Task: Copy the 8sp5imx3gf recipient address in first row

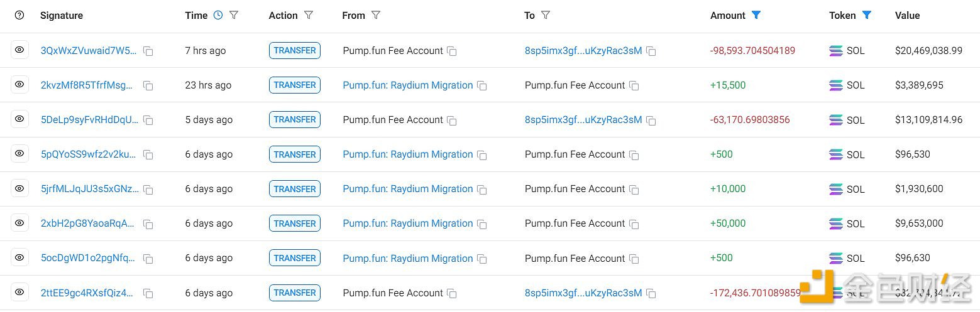Action: 651,51
